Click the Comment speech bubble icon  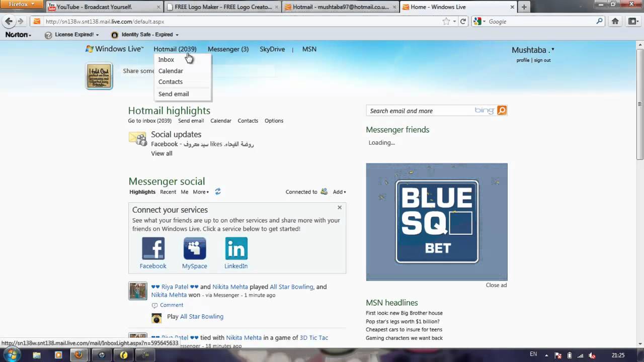(x=155, y=305)
